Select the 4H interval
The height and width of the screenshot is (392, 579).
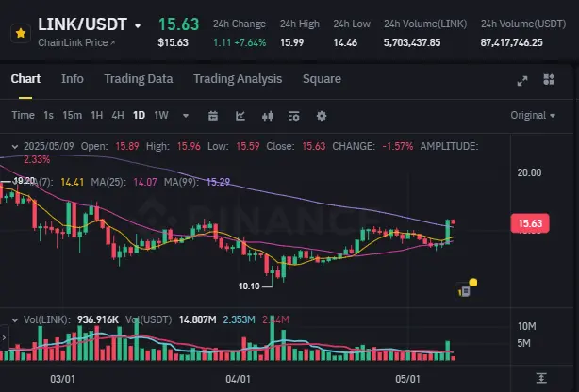point(118,115)
